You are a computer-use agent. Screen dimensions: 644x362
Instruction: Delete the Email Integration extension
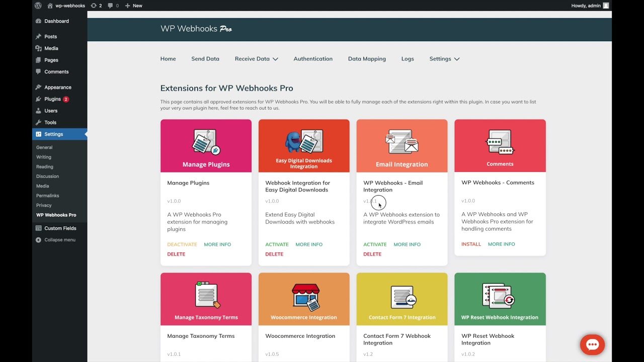[372, 254]
